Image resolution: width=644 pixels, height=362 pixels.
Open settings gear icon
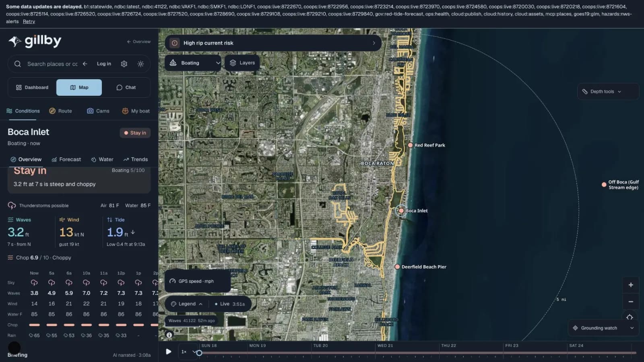(124, 64)
